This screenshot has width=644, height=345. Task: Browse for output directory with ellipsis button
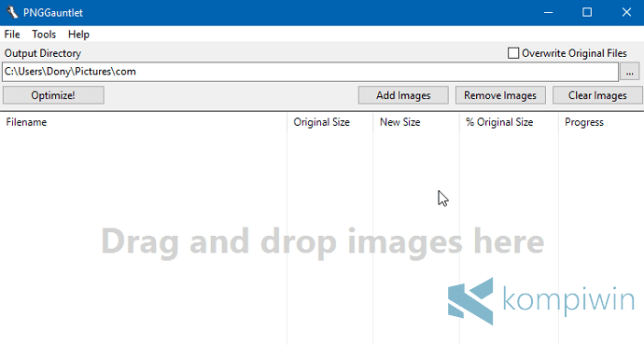(x=630, y=72)
